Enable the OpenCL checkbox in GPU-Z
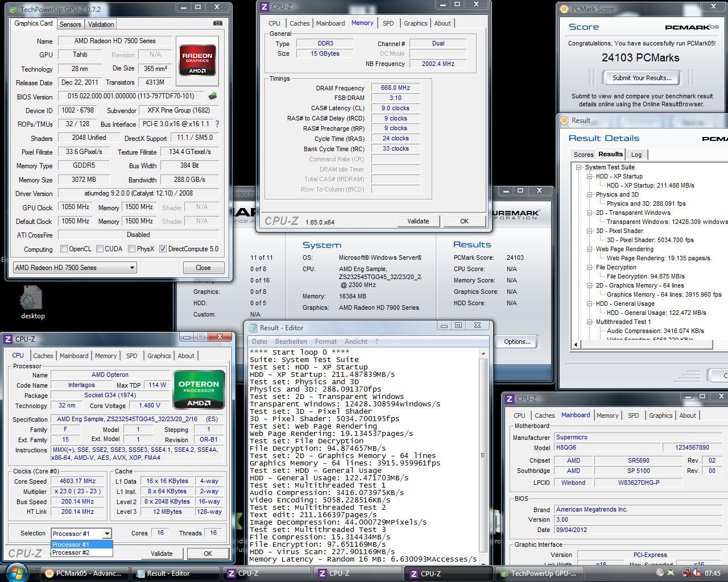This screenshot has width=728, height=582. pos(64,249)
